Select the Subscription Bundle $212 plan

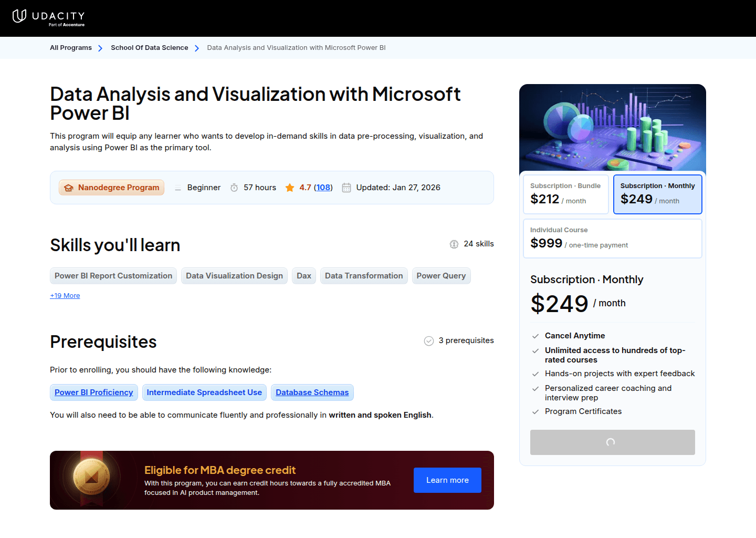click(565, 194)
